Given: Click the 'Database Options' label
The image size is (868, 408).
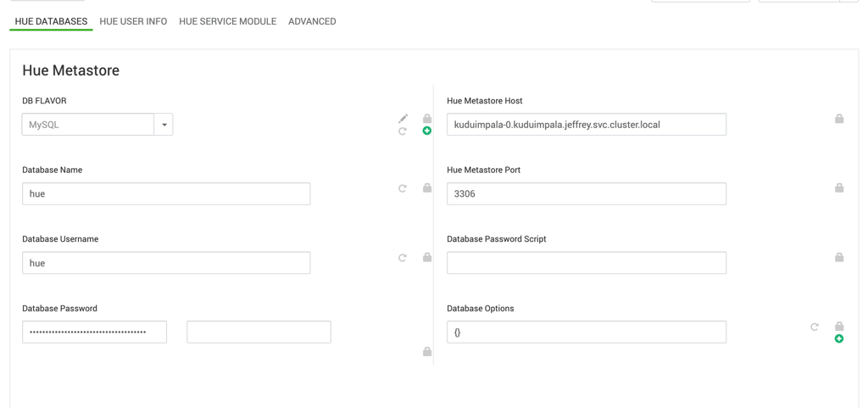Looking at the screenshot, I should [x=480, y=309].
